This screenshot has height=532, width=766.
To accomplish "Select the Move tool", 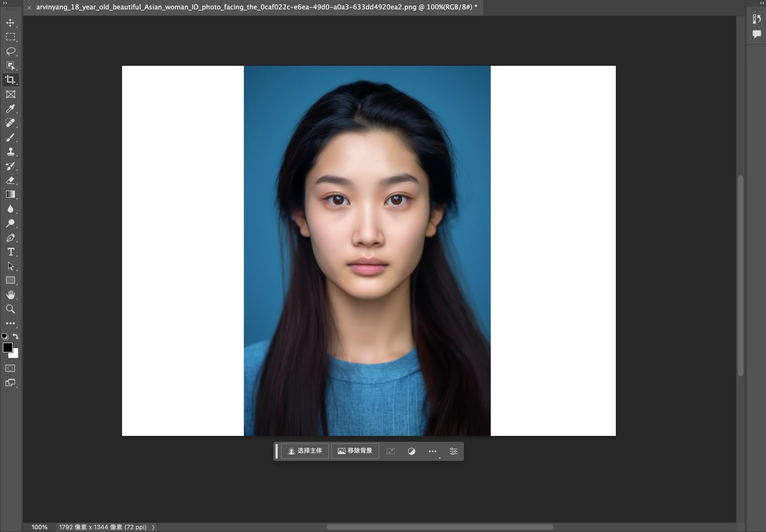I will point(11,23).
